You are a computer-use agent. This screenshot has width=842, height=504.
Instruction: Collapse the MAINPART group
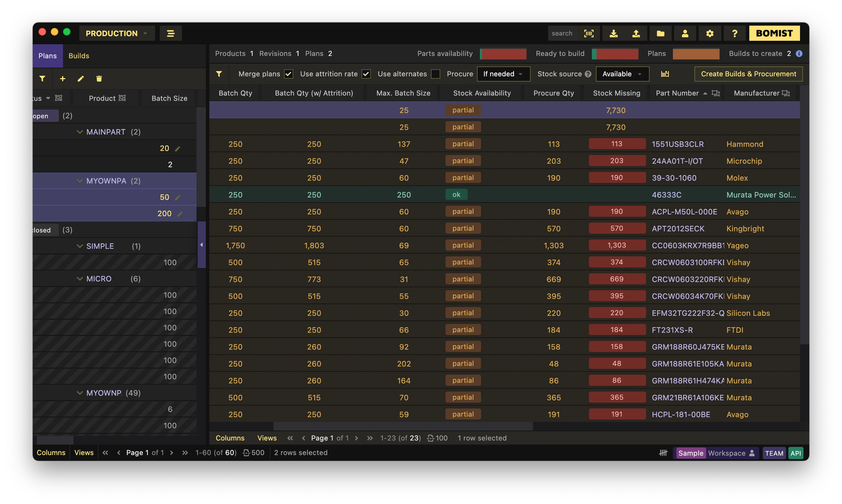point(80,132)
